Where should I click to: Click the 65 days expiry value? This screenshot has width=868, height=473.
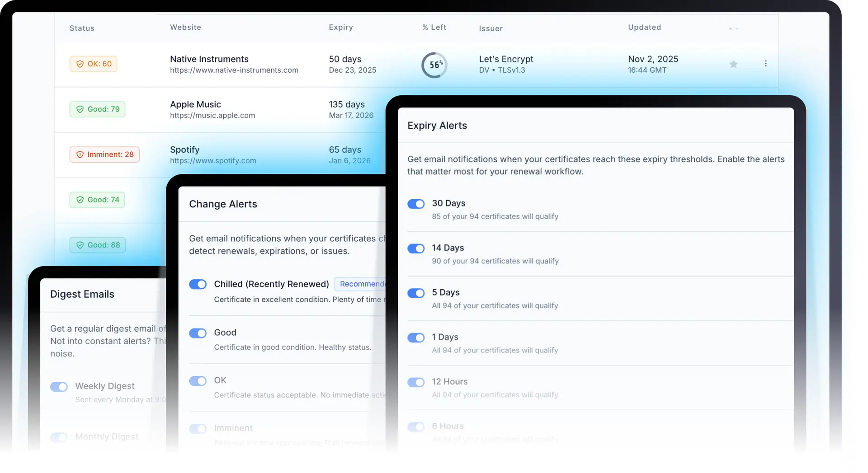coord(345,150)
